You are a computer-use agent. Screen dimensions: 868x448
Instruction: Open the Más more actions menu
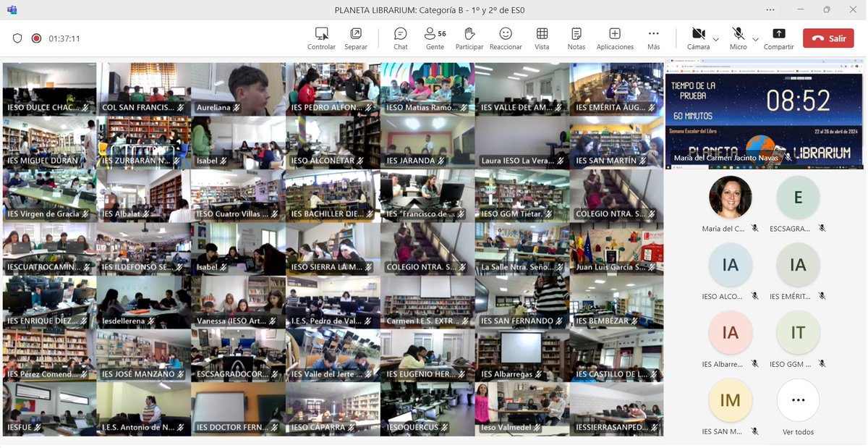[653, 38]
